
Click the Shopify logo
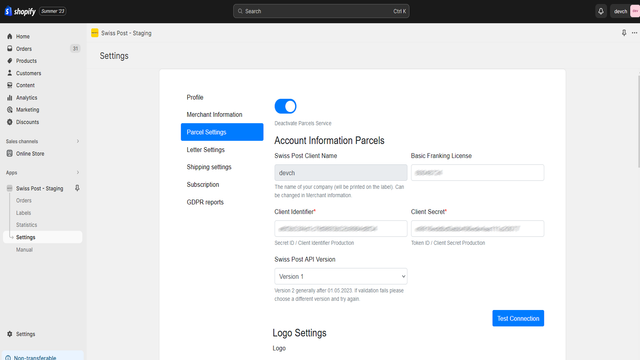point(20,11)
